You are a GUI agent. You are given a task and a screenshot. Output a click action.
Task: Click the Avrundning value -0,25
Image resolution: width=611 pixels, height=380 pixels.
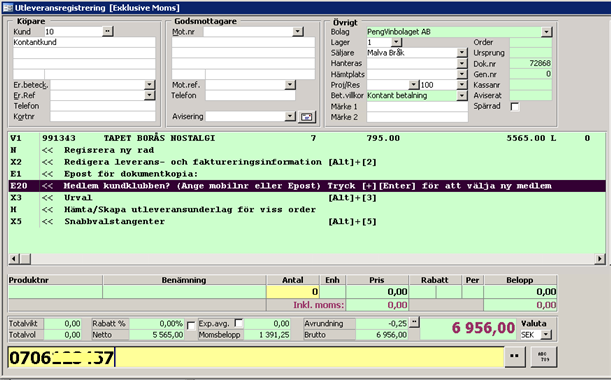click(382, 323)
